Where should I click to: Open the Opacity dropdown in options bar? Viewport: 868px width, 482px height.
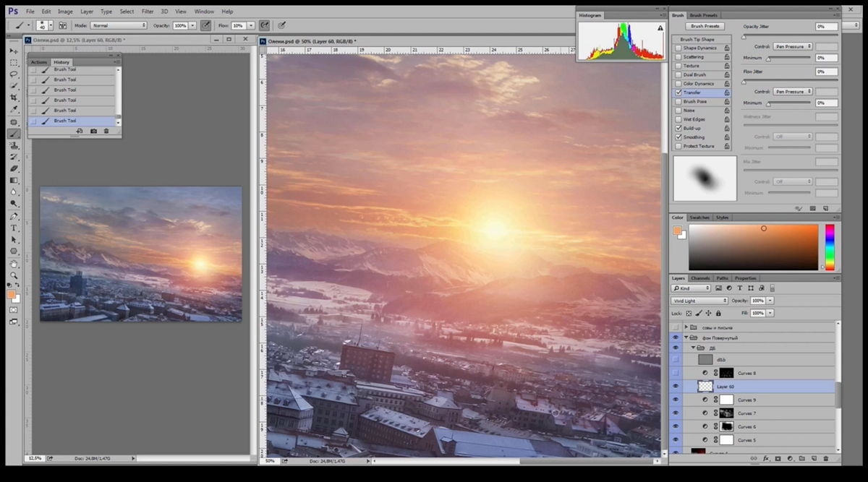click(193, 25)
